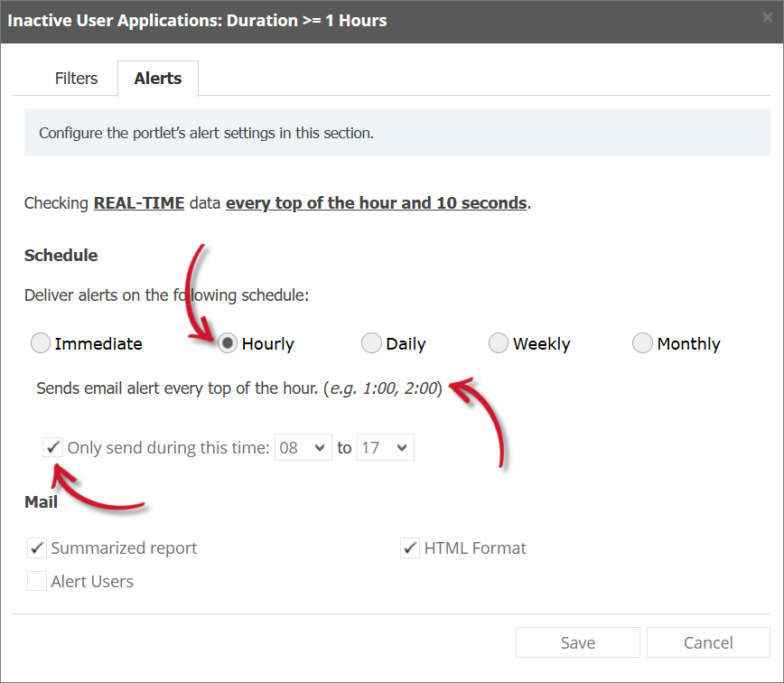This screenshot has width=784, height=683.
Task: Select the Daily delivery schedule
Action: pyautogui.click(x=371, y=343)
